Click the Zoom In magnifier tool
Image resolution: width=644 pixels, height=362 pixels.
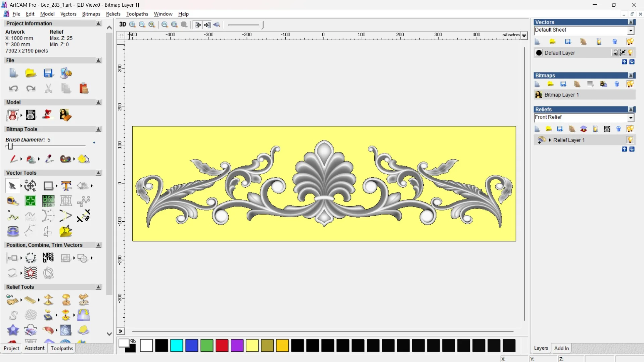pyautogui.click(x=133, y=25)
